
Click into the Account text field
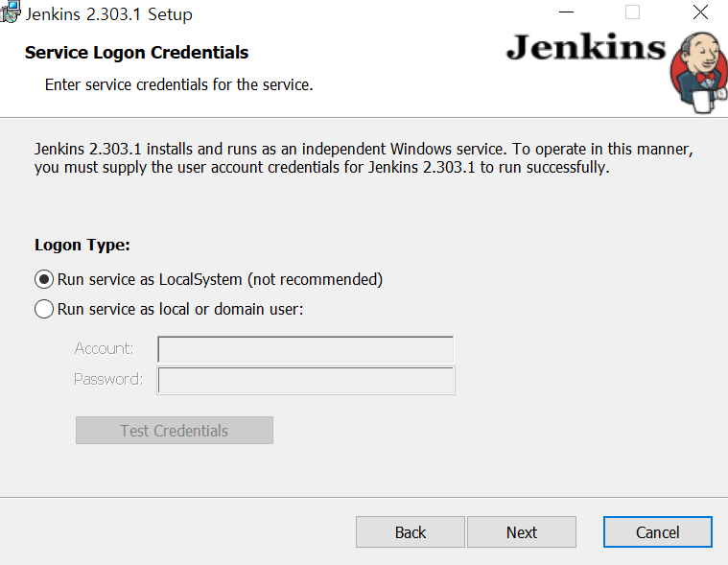[x=306, y=349]
